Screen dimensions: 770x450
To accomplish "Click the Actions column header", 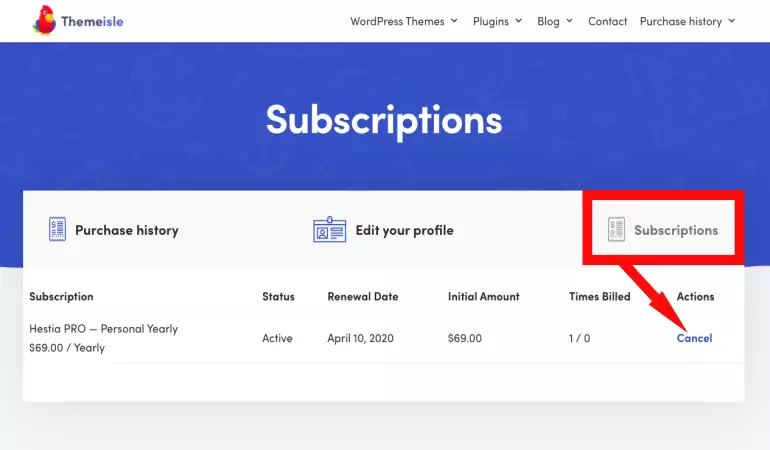I will pyautogui.click(x=695, y=297).
